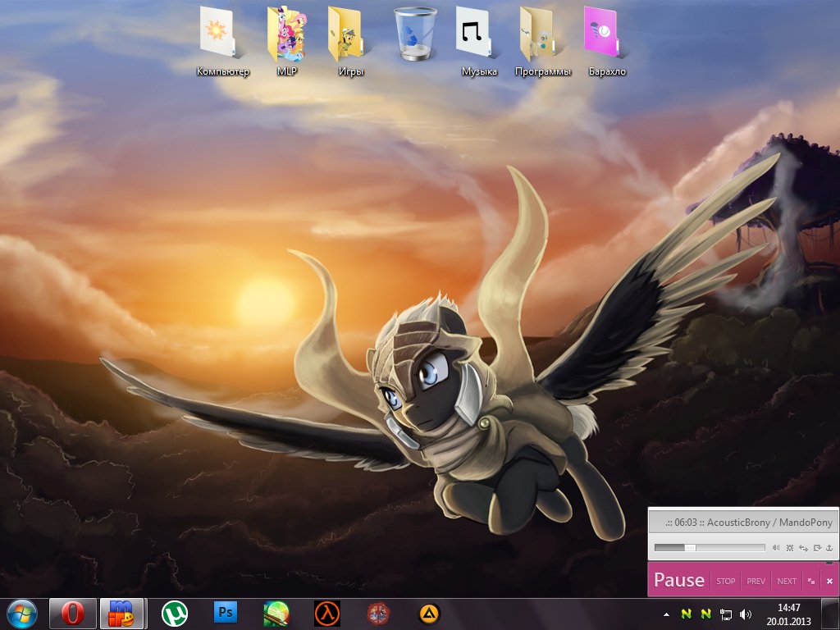This screenshot has width=840, height=630.
Task: Open the Opera browser from the taskbar
Action: 73,613
